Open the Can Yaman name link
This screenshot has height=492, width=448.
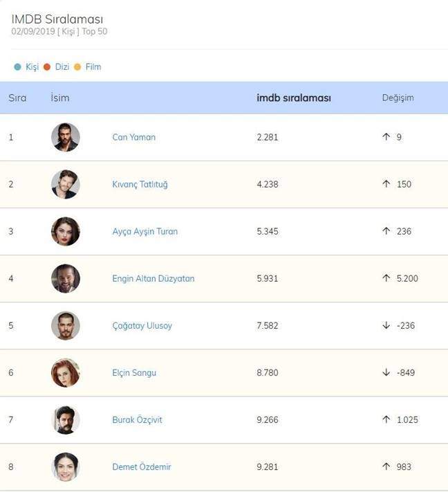pos(134,137)
